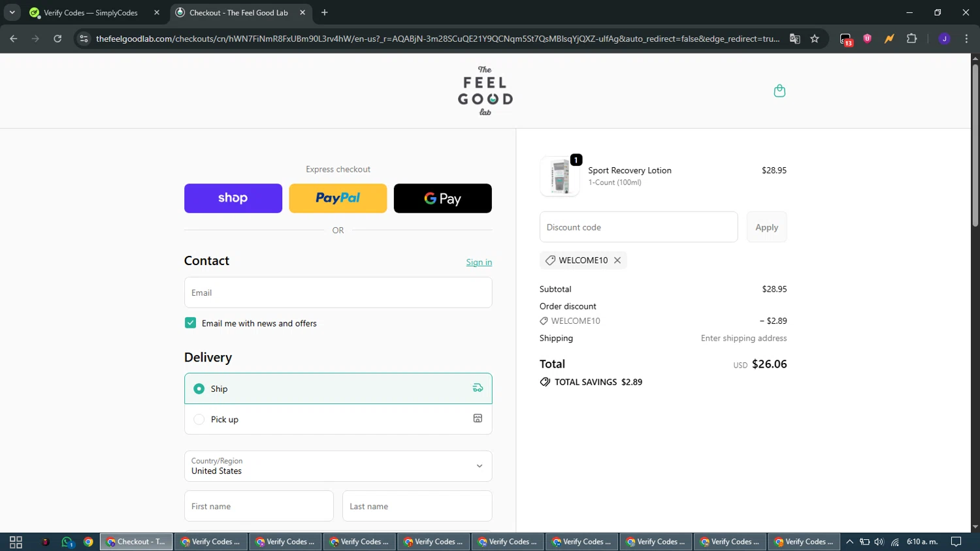Open WhatsApp from the taskbar
Viewport: 980px width, 551px height.
(67, 542)
